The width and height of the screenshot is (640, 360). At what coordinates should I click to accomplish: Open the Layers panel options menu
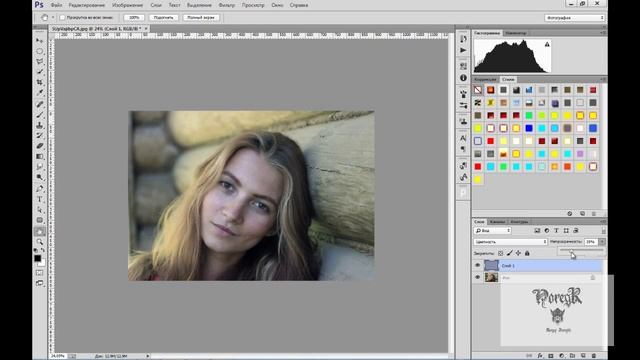click(x=603, y=222)
